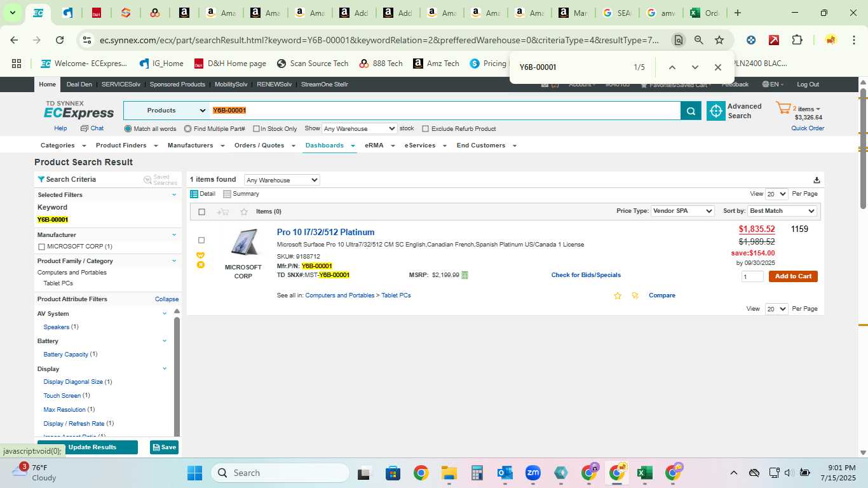Image resolution: width=868 pixels, height=488 pixels.
Task: Expand the cart 2 items dropdown arrow
Action: pos(818,109)
